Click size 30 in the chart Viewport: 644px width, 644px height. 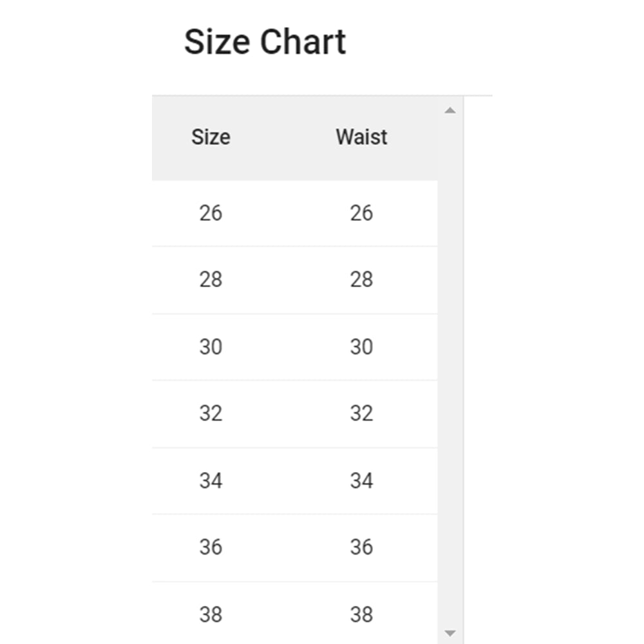point(213,346)
